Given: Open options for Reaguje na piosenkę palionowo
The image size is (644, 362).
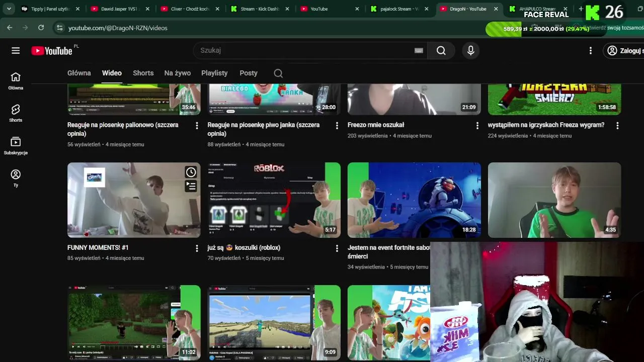Looking at the screenshot, I should (x=197, y=126).
